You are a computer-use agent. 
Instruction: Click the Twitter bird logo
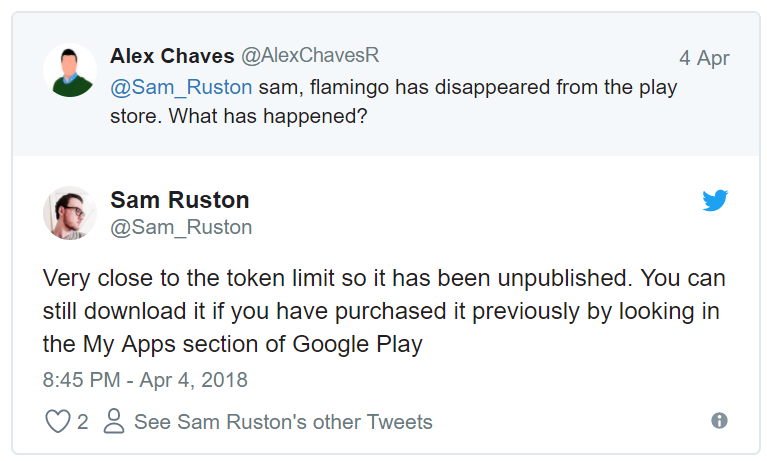715,201
